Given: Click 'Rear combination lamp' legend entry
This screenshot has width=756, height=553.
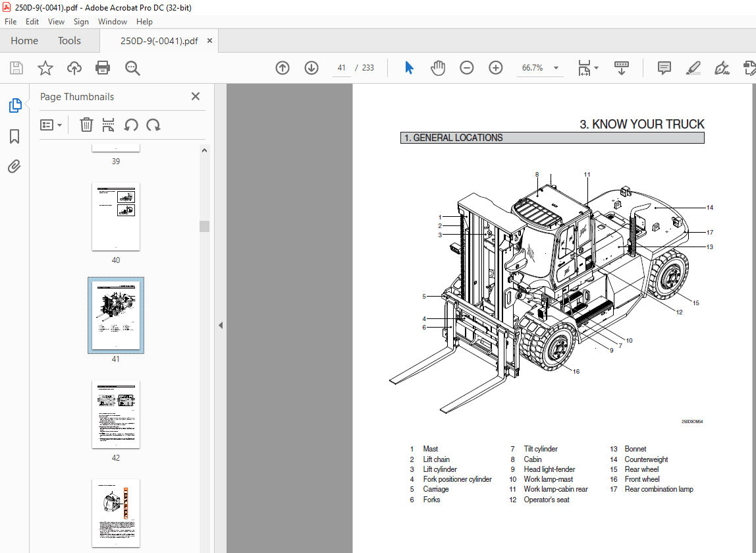Looking at the screenshot, I should coord(659,489).
